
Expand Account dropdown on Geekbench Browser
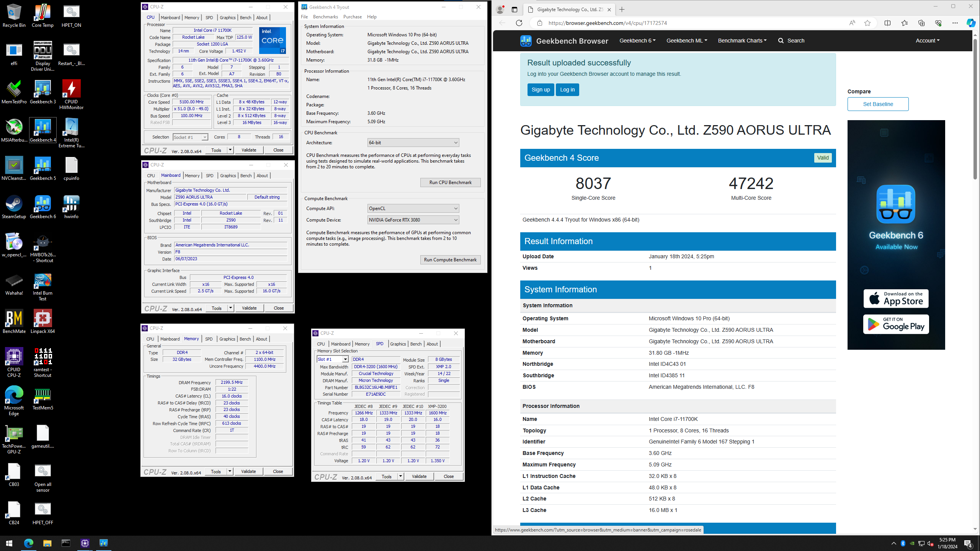928,41
